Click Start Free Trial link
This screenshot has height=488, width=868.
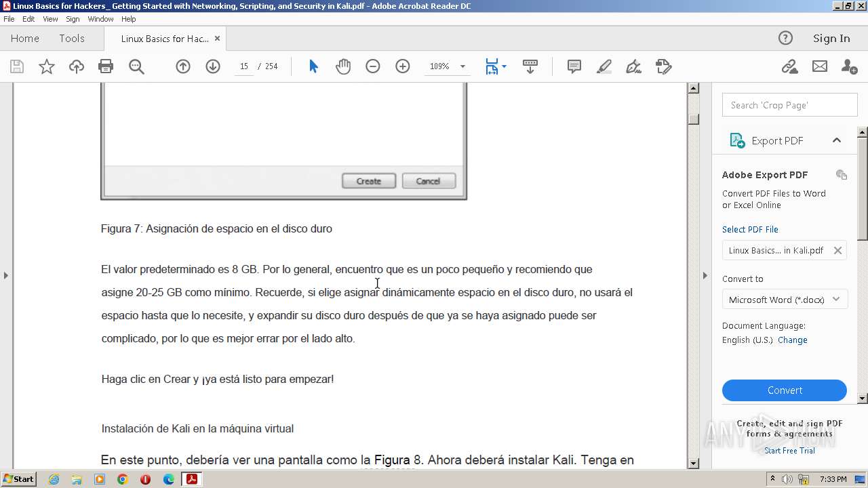click(789, 451)
